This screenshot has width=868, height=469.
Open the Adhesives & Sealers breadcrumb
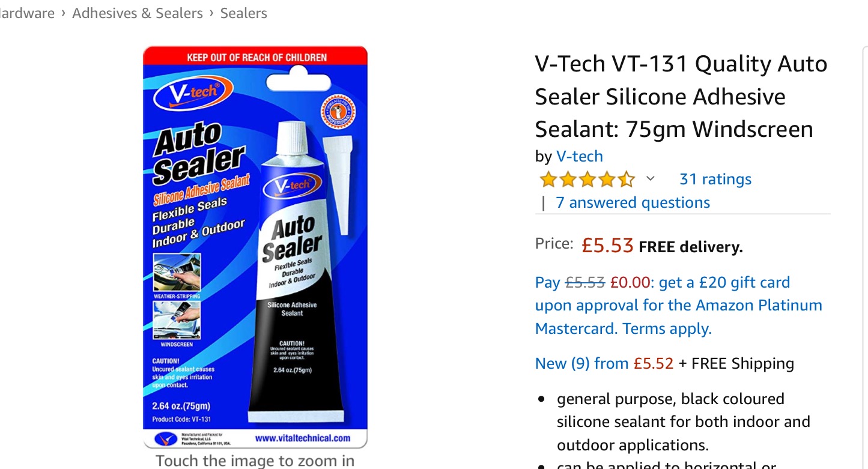[138, 13]
